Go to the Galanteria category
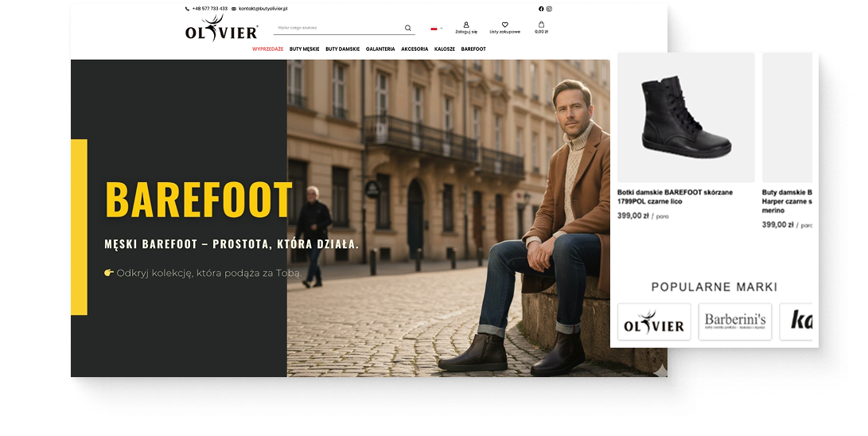Screen dimensions: 868x436 click(x=380, y=49)
